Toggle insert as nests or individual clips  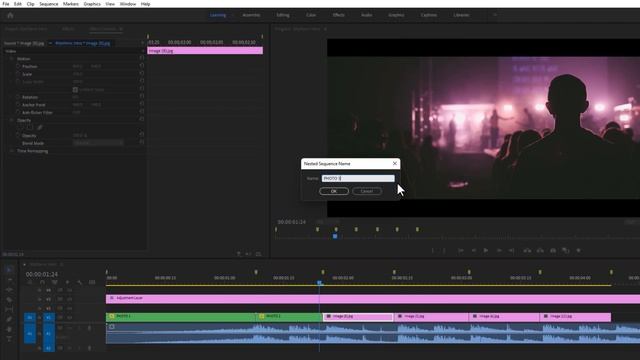30,282
